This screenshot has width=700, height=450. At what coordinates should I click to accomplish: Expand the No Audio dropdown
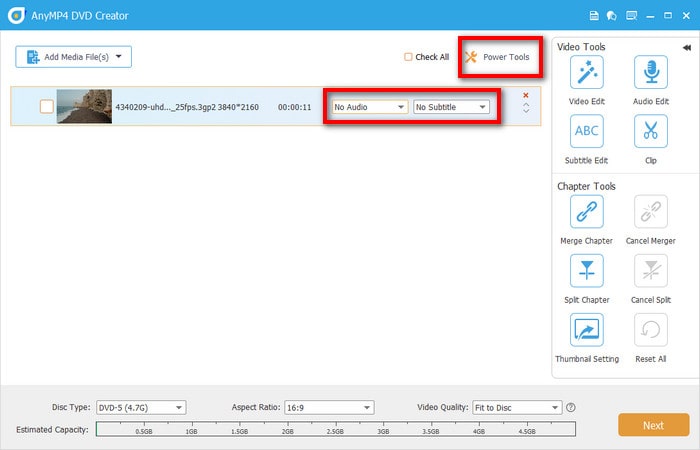[x=369, y=107]
